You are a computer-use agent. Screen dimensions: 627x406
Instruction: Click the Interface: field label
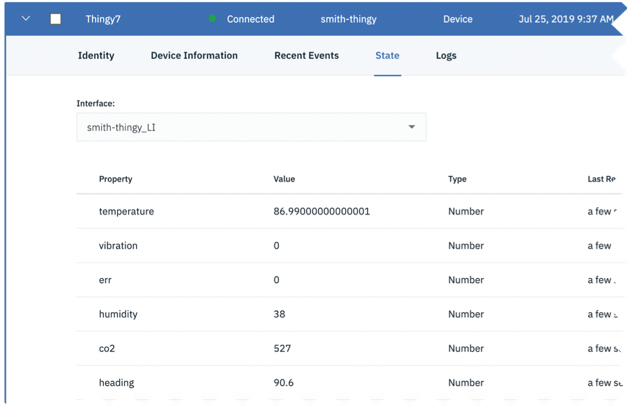pos(96,104)
